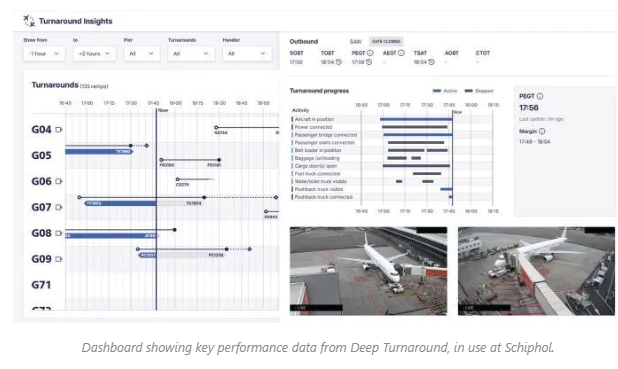Viewport: 618px width, 369px height.
Task: Click the camera icon next to G06
Action: (x=59, y=181)
